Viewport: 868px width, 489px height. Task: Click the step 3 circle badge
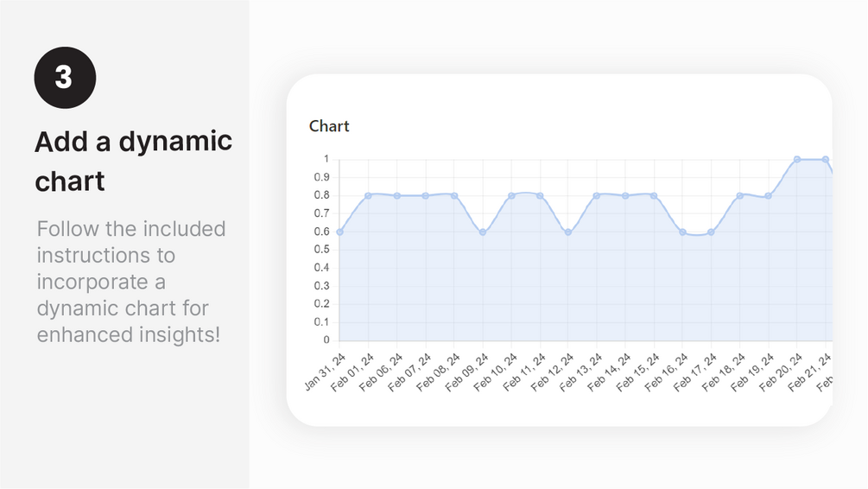65,78
